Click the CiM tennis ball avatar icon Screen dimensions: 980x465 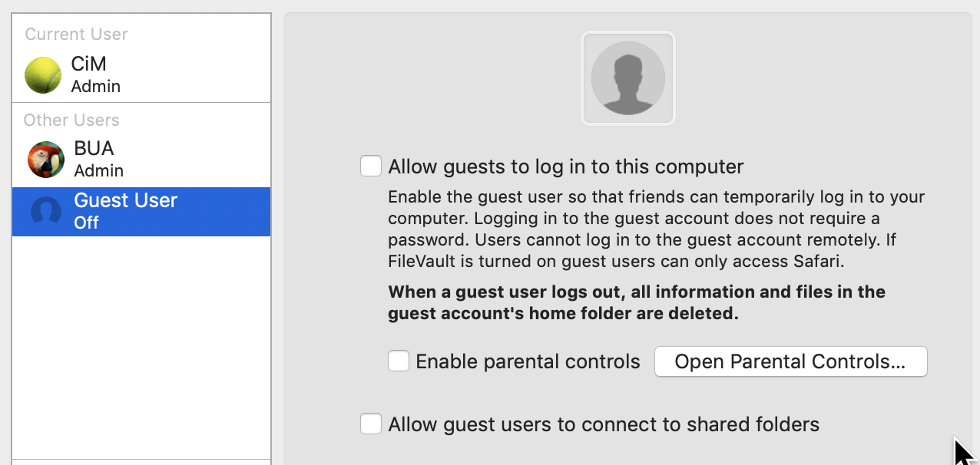click(43, 74)
